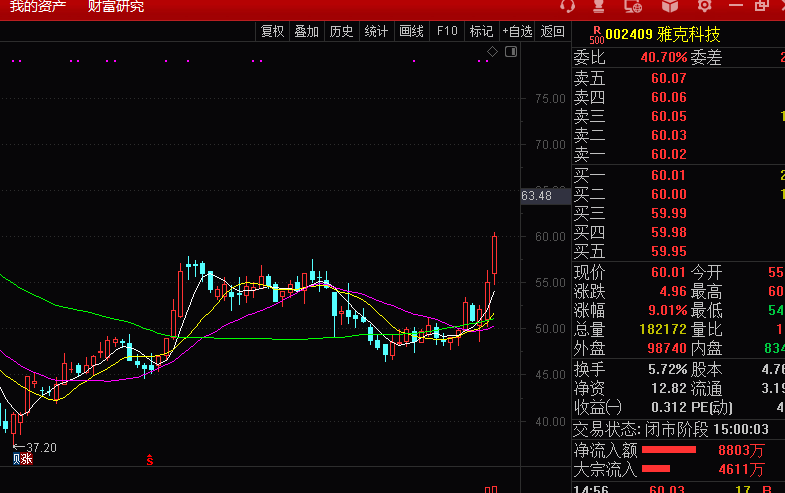The width and height of the screenshot is (785, 493).
Task: Click the red S marker below the chart
Action: pyautogui.click(x=150, y=460)
